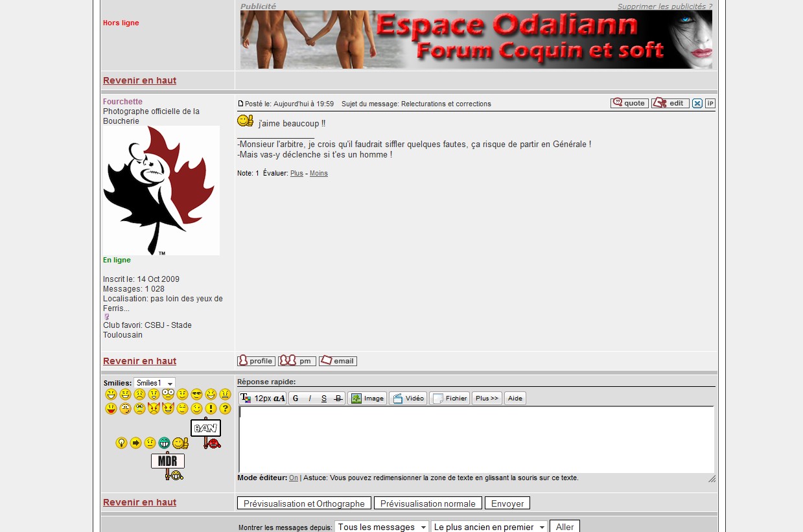Send reply with Envoyer
Screen dimensions: 803x532
[507, 503]
